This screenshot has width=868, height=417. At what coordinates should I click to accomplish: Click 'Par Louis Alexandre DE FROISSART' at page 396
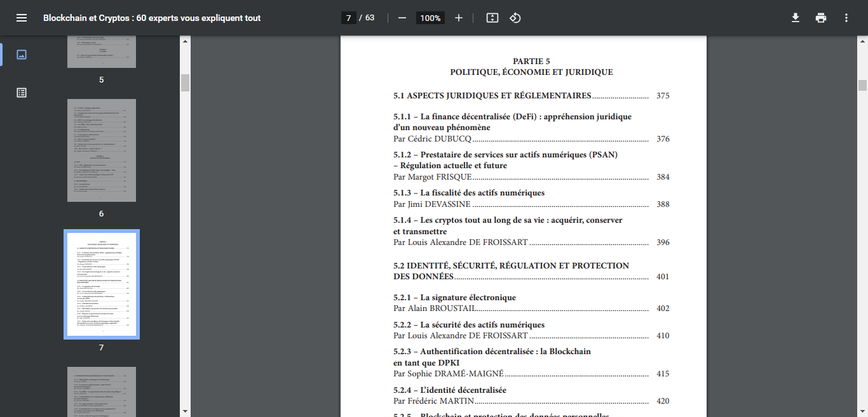pos(461,242)
